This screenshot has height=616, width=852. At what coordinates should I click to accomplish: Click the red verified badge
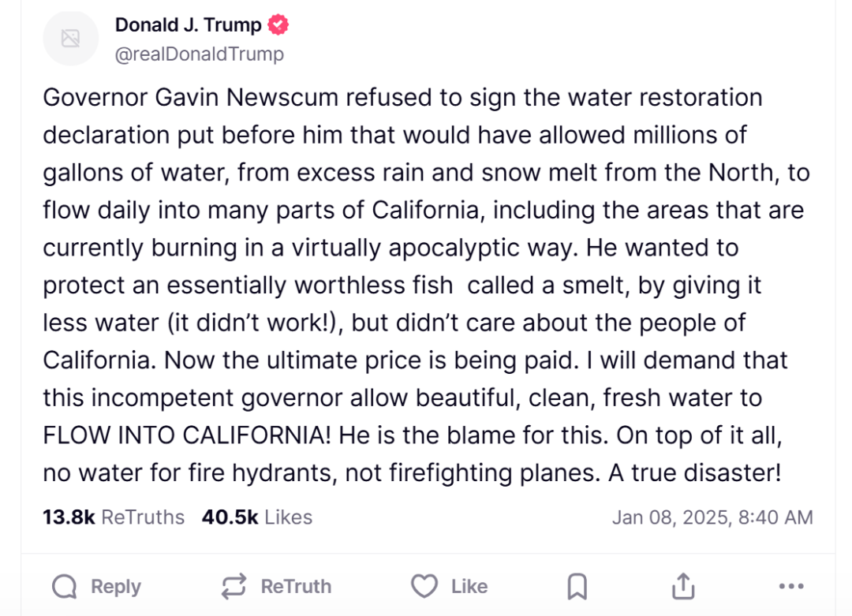[278, 25]
